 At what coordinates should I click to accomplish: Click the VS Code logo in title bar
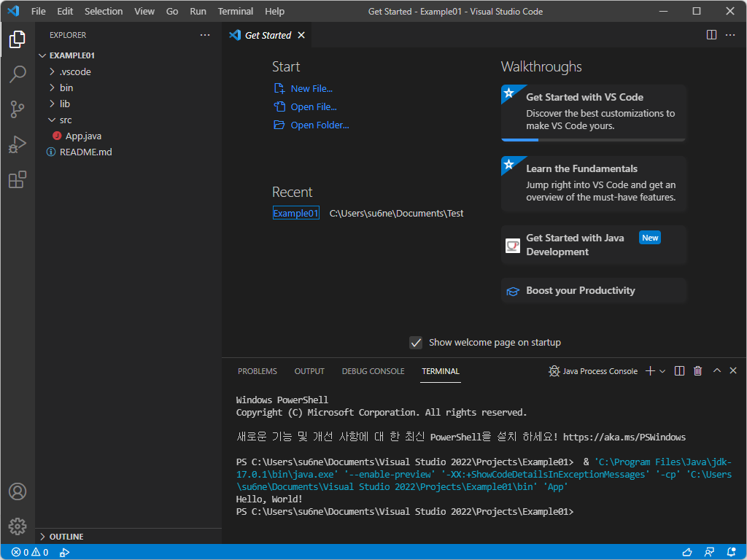click(x=13, y=11)
